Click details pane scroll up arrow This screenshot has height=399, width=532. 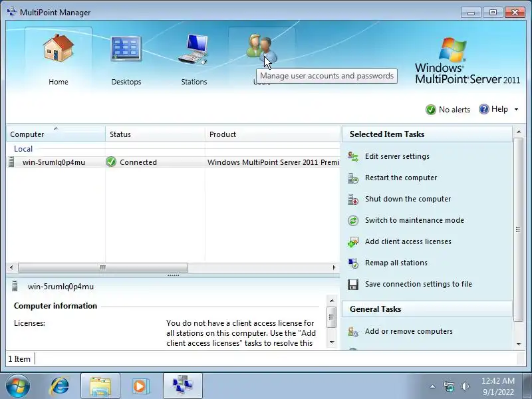(x=332, y=301)
